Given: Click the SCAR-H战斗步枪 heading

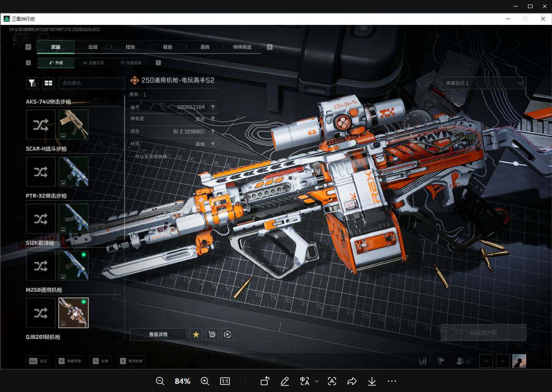Looking at the screenshot, I should (x=46, y=149).
